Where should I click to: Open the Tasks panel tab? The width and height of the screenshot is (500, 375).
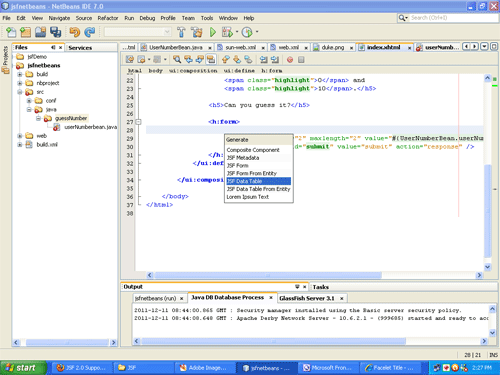point(321,287)
